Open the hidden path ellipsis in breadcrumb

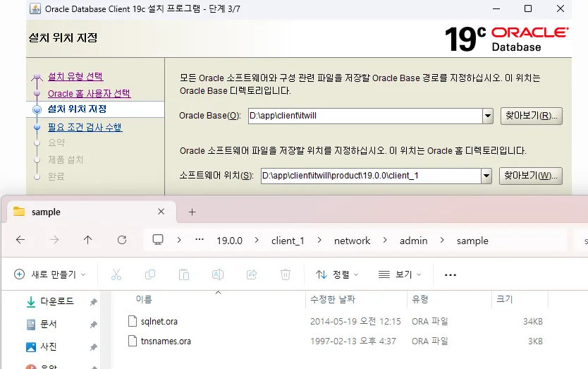200,239
